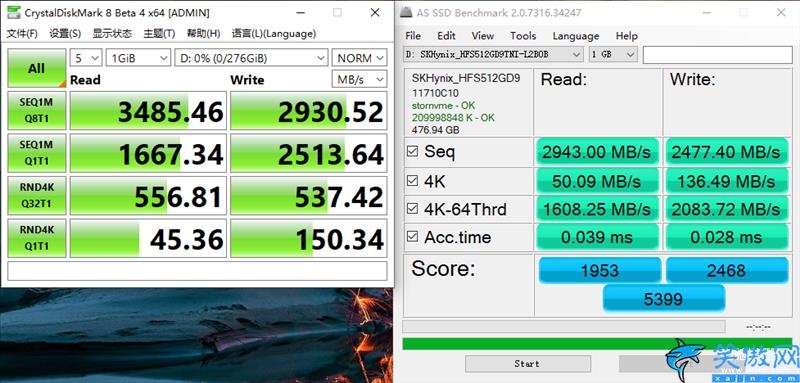The image size is (800, 383).
Task: Toggle the 4K-64Thrd test checkbox
Action: point(412,209)
